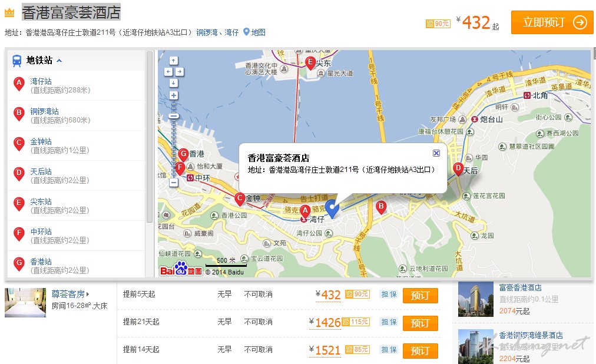This screenshot has width=596, height=364.
Task: Select red marker A beside 湾仔站 in list
Action: [19, 84]
